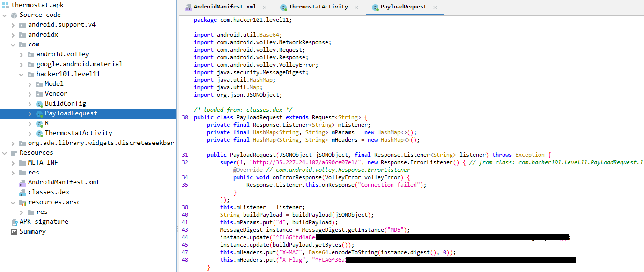The image size is (644, 272).
Task: Expand the android.support.v4 package
Action: [13, 25]
